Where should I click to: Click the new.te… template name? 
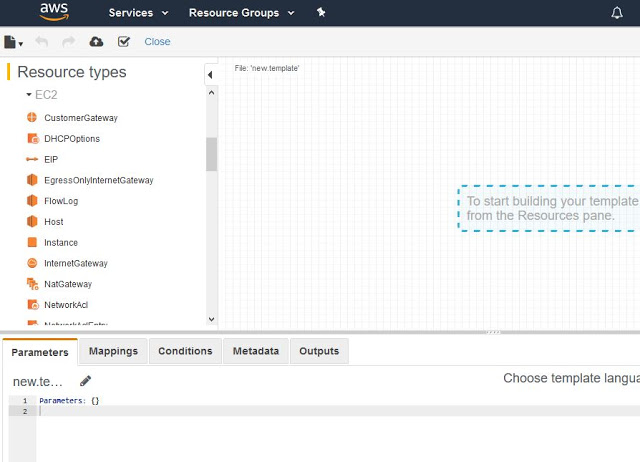(38, 382)
